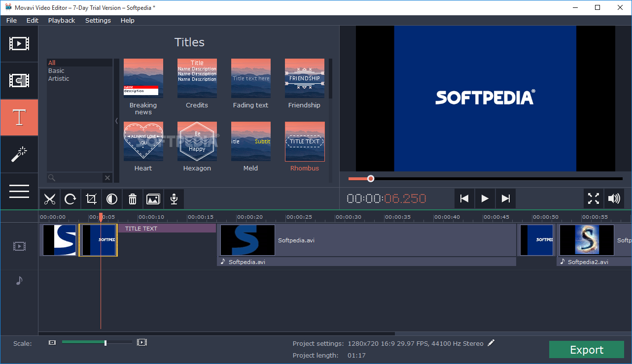This screenshot has width=632, height=364.
Task: Open the transitions tab with puzzle film icon
Action: click(x=19, y=80)
